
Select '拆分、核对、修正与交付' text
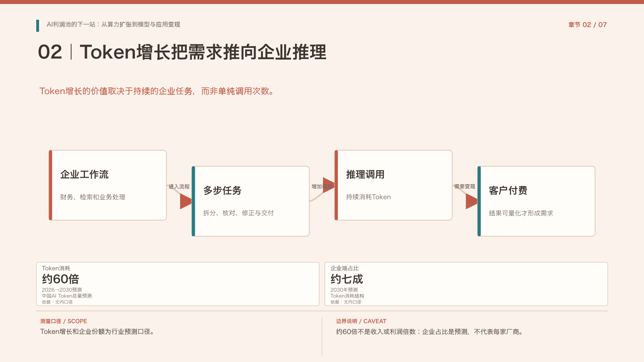pyautogui.click(x=238, y=213)
